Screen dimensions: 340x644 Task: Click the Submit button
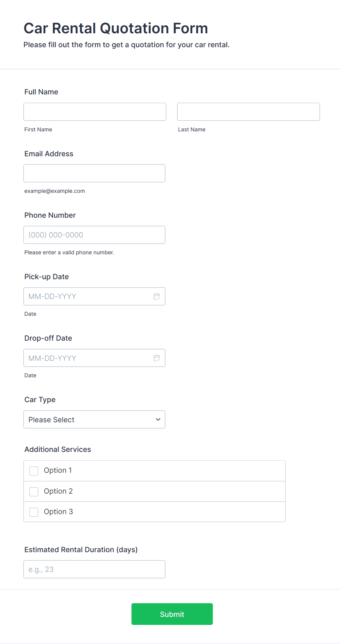pyautogui.click(x=172, y=614)
